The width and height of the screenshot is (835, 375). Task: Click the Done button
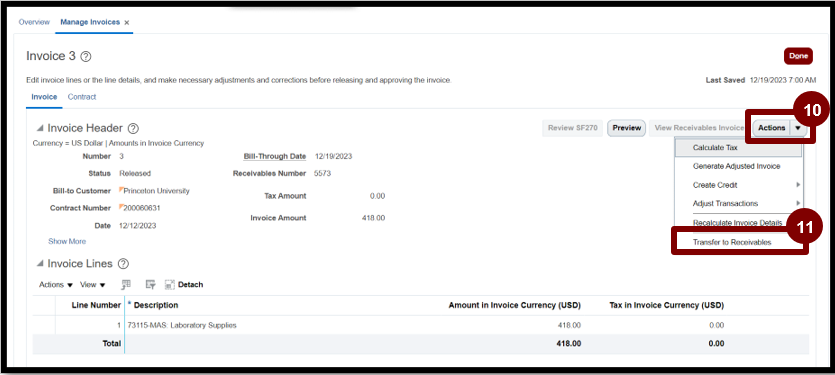pyautogui.click(x=798, y=56)
